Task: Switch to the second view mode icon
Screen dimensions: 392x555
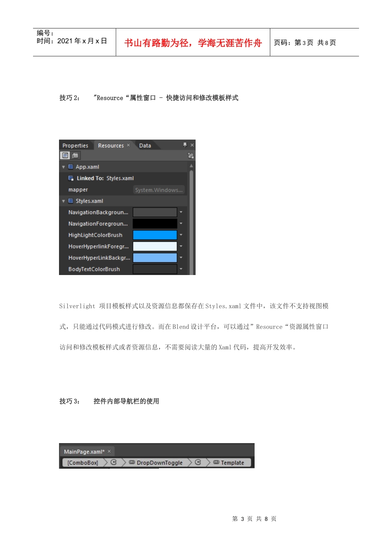Action: 75,155
